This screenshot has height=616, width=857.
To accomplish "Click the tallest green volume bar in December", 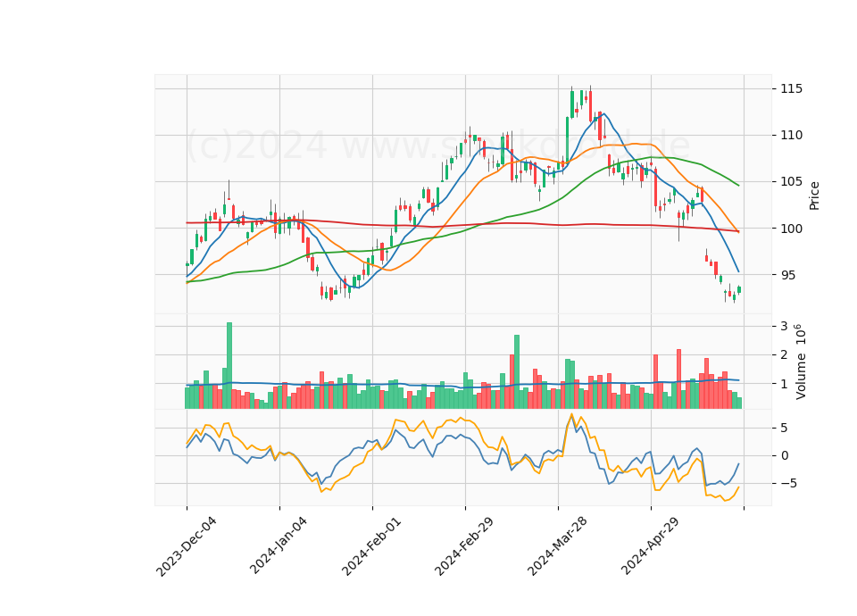I will coord(229,366).
